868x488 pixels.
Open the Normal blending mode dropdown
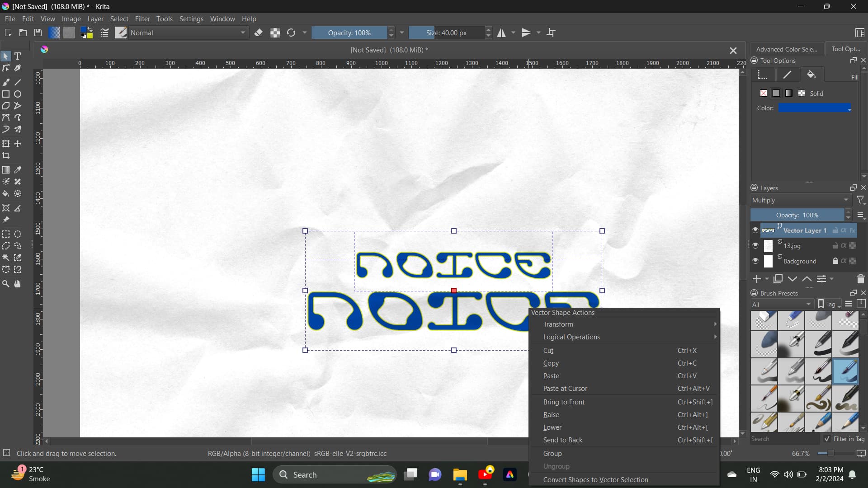tap(188, 33)
